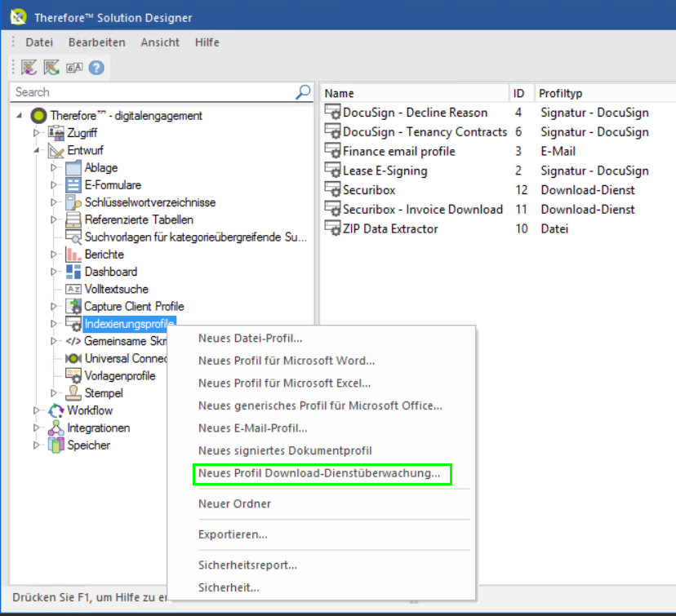Choose Neues Profil Download-Dienstüberwachung
This screenshot has height=616, width=676.
(322, 473)
